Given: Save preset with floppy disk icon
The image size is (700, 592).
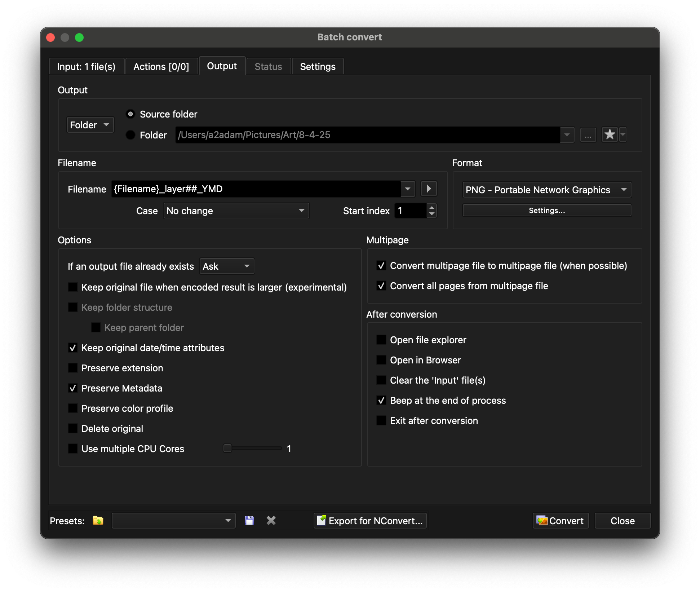Looking at the screenshot, I should click(x=249, y=521).
